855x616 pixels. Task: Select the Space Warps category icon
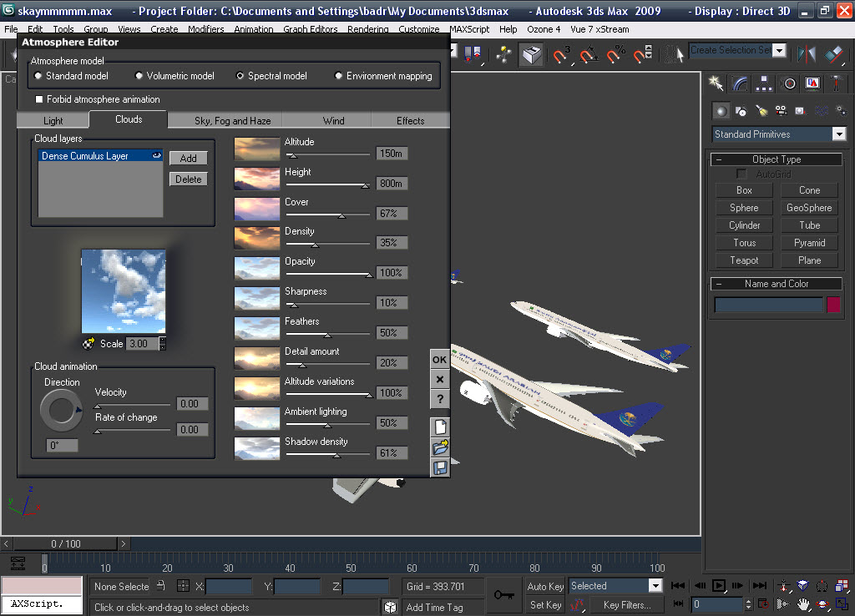(822, 111)
